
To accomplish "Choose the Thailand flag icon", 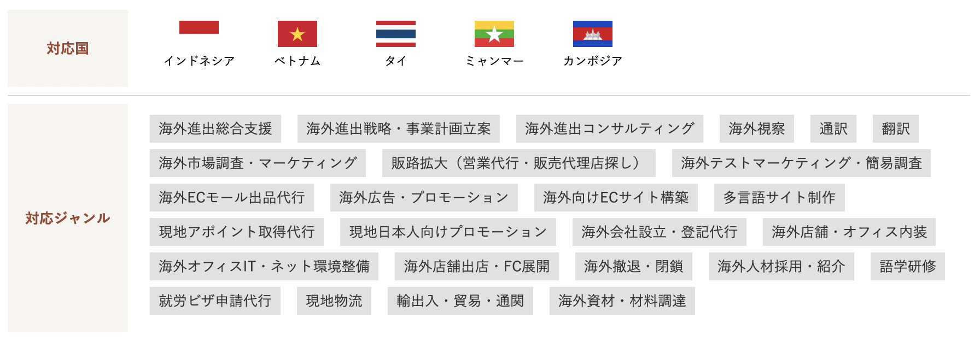I will (396, 34).
